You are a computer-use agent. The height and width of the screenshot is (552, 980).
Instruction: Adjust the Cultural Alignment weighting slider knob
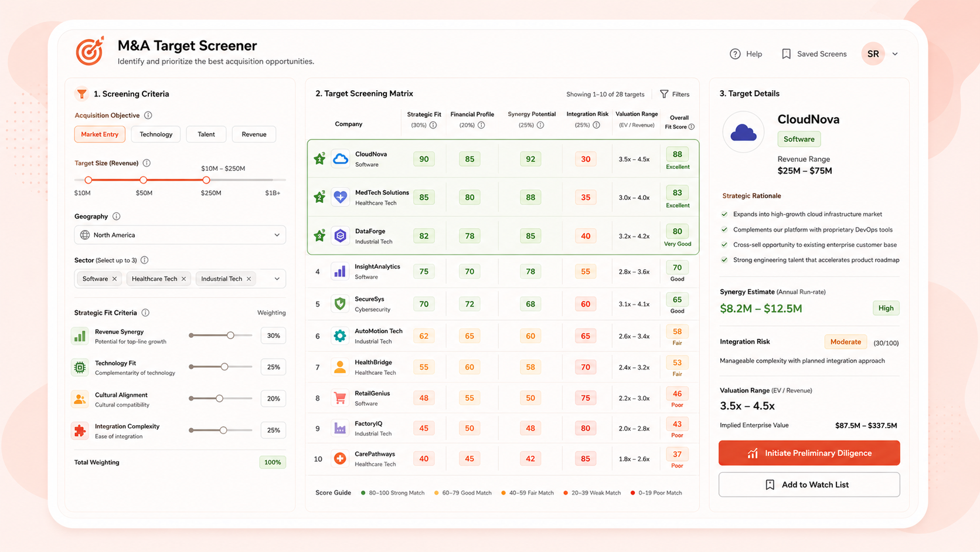[219, 398]
